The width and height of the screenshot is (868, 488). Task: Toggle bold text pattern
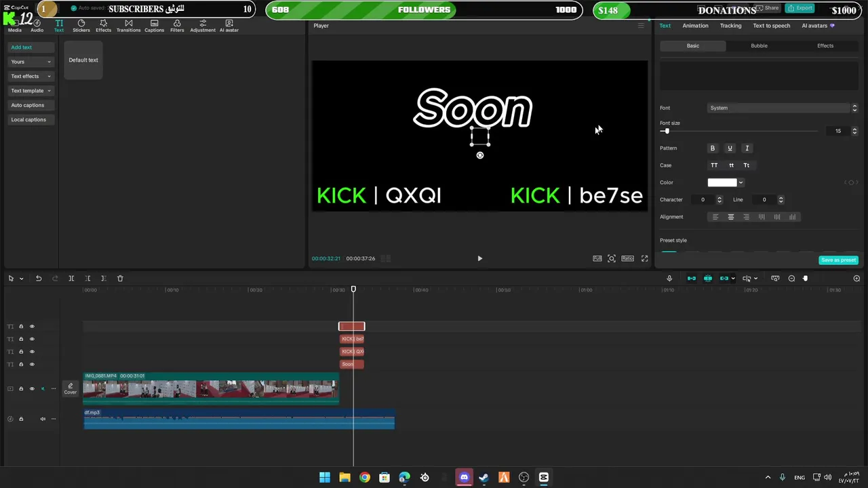click(x=713, y=148)
